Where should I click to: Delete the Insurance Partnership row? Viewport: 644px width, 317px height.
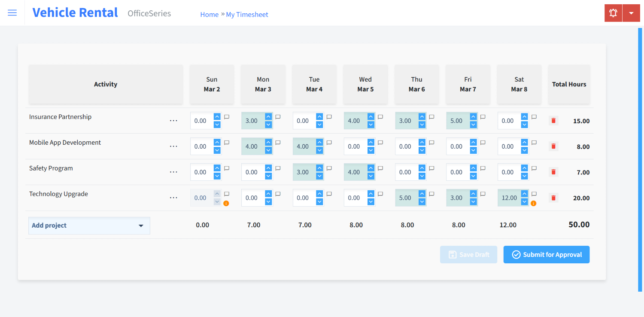click(553, 121)
